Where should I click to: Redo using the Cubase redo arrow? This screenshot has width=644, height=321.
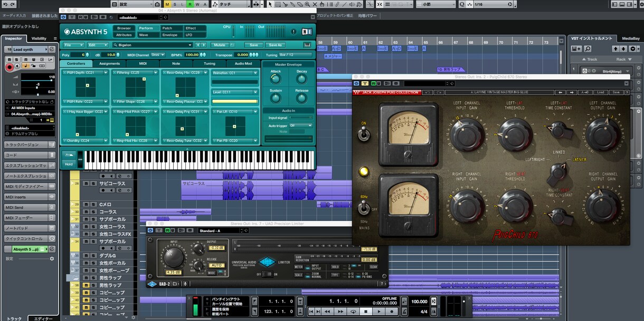13,4
